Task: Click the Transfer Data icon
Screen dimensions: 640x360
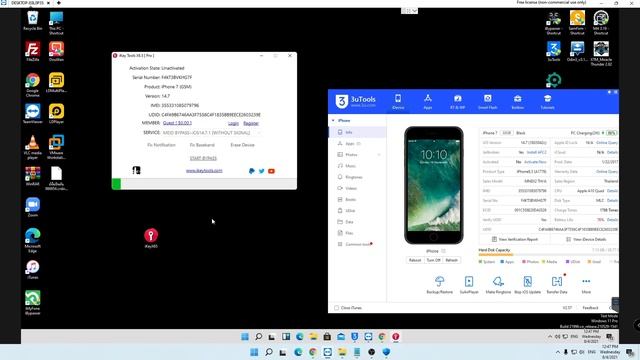Action: click(557, 284)
